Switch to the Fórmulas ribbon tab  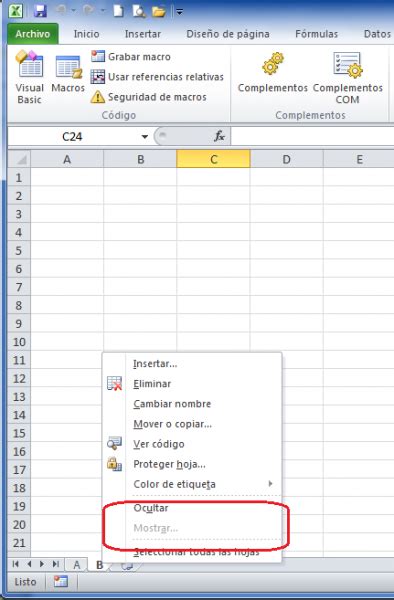316,34
